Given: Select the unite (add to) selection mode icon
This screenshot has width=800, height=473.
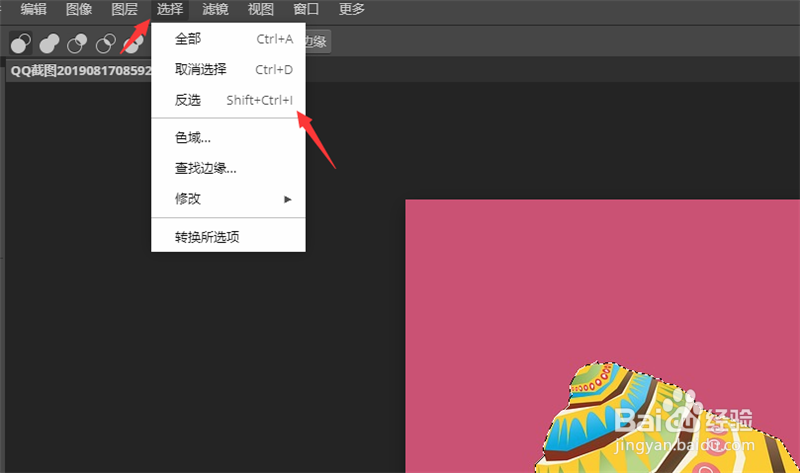Looking at the screenshot, I should pos(49,43).
